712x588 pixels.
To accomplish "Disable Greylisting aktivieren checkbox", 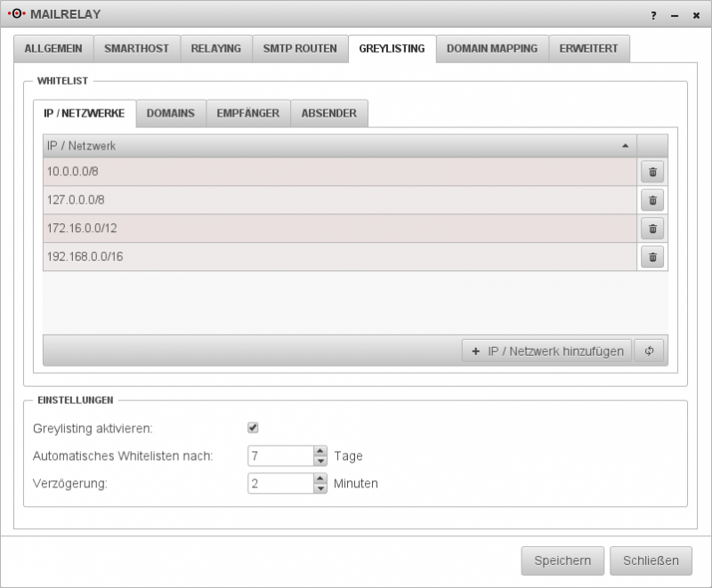I will pos(253,428).
